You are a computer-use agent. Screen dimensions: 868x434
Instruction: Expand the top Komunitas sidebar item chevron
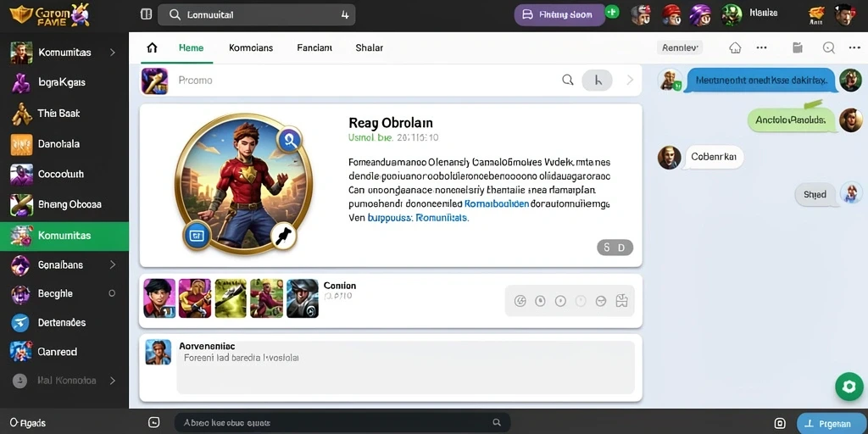(113, 53)
